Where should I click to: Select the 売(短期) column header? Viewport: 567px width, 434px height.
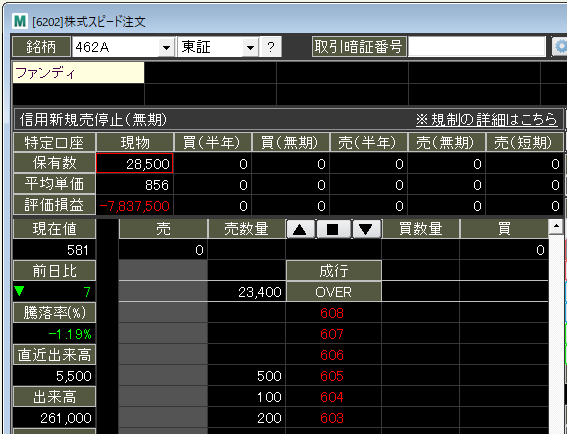tap(524, 142)
